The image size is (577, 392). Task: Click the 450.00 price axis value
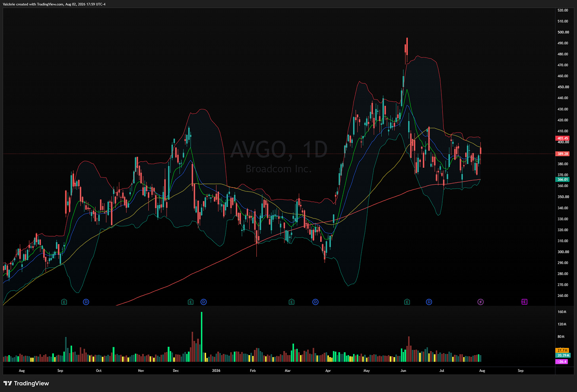click(563, 87)
